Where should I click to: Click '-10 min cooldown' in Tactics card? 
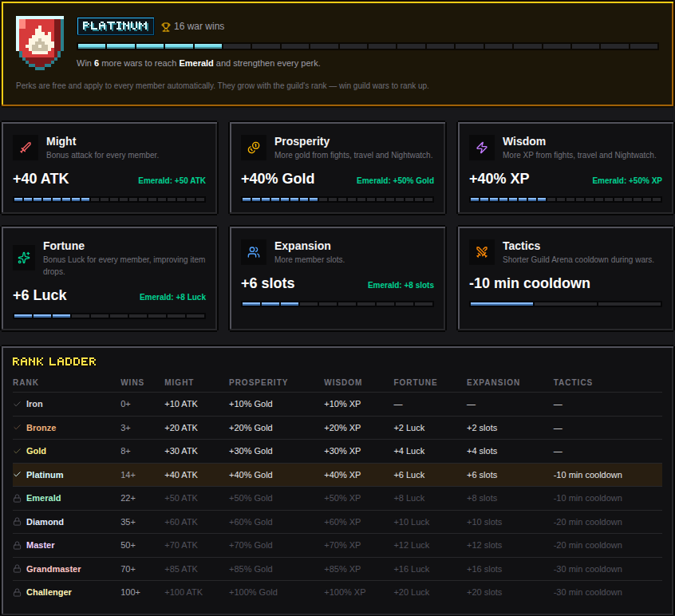530,283
